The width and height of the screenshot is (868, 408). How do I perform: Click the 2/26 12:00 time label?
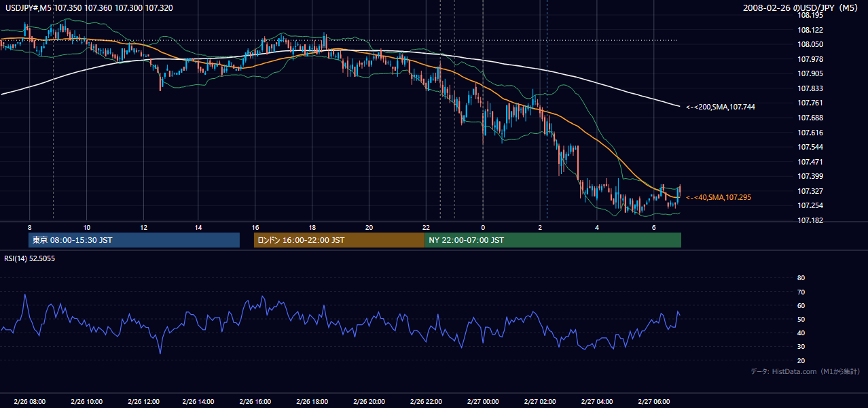(x=143, y=402)
